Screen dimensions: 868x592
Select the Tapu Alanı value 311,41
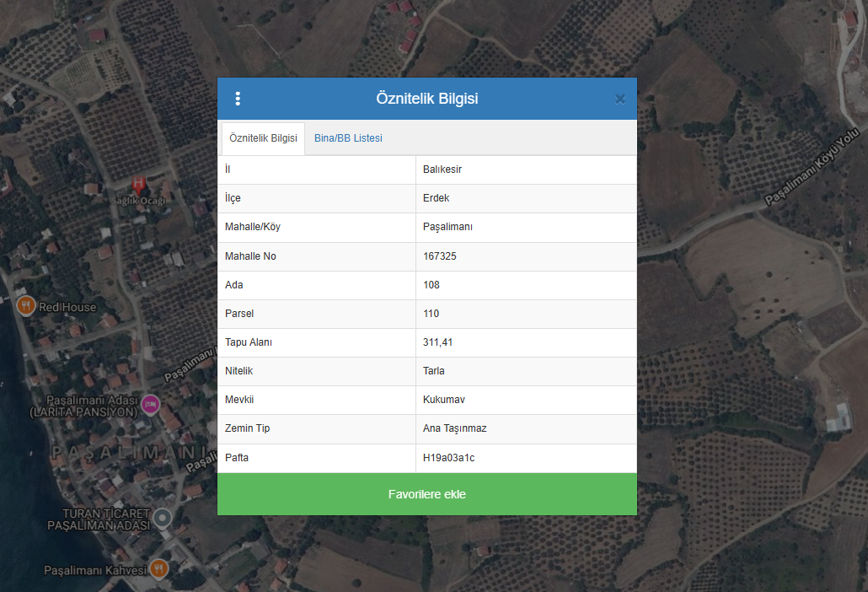(x=438, y=342)
